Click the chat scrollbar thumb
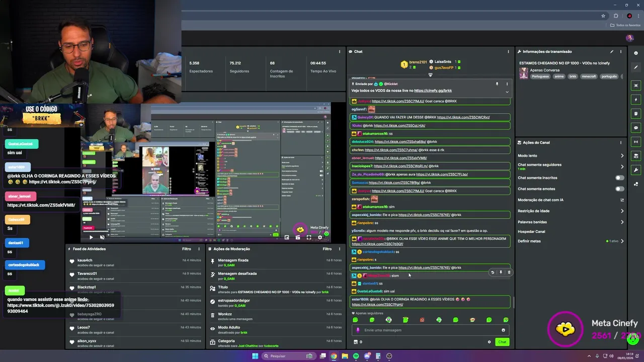Image resolution: width=644 pixels, height=362 pixels. click(513, 303)
